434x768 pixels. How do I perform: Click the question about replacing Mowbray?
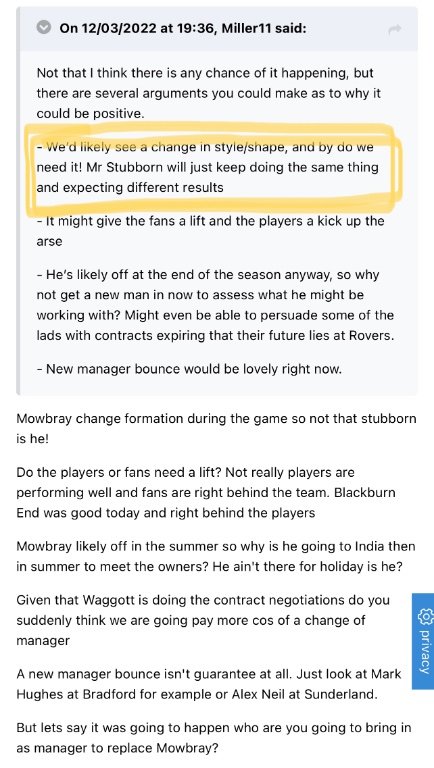pyautogui.click(x=214, y=738)
